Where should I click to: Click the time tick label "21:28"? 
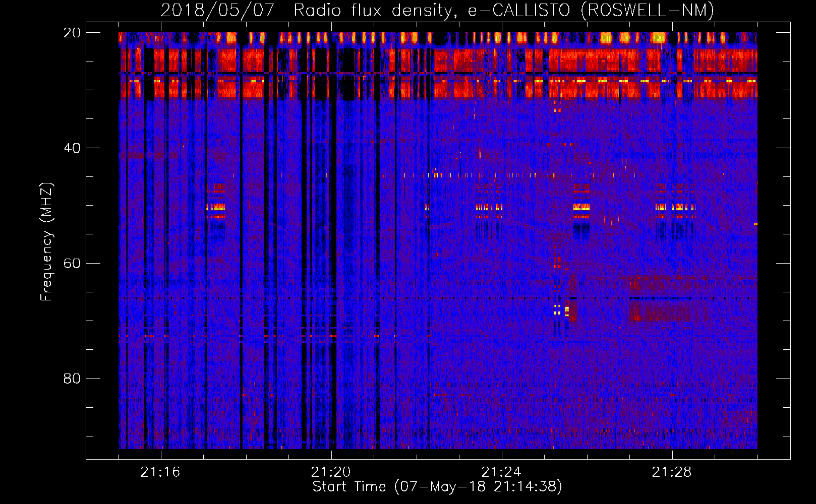672,472
